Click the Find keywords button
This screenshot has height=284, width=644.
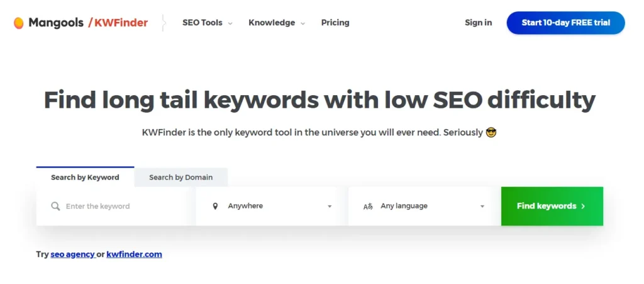click(x=546, y=206)
